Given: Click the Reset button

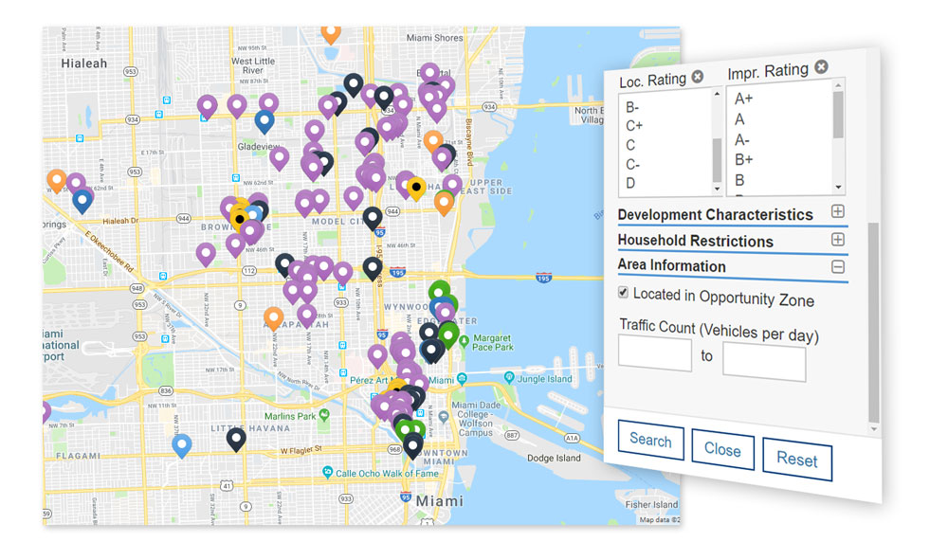Looking at the screenshot, I should tap(796, 460).
